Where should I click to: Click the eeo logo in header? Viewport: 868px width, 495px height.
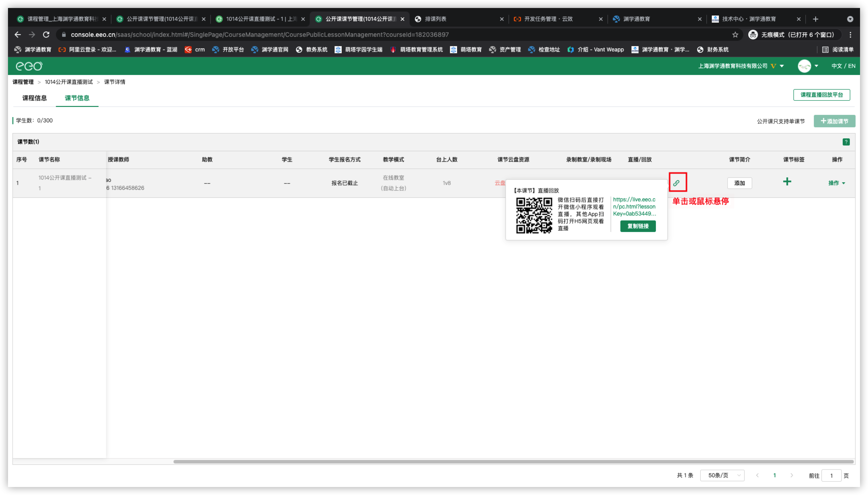tap(29, 66)
